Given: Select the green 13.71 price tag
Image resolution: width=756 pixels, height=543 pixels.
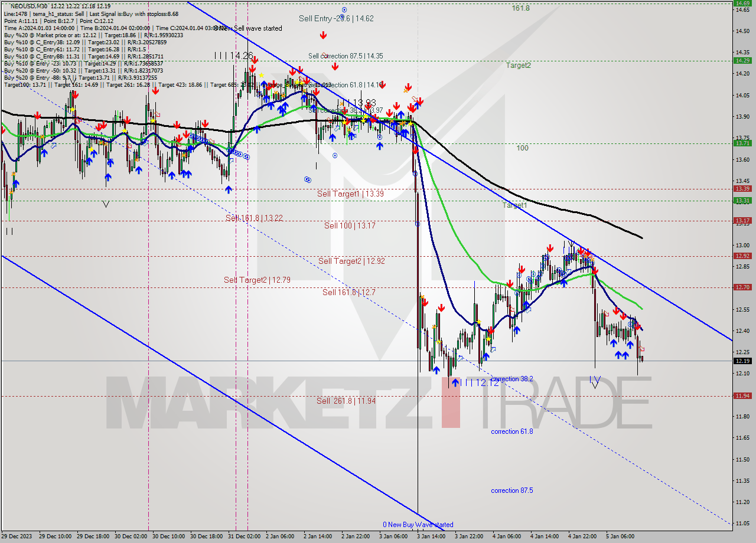Looking at the screenshot, I should (742, 143).
